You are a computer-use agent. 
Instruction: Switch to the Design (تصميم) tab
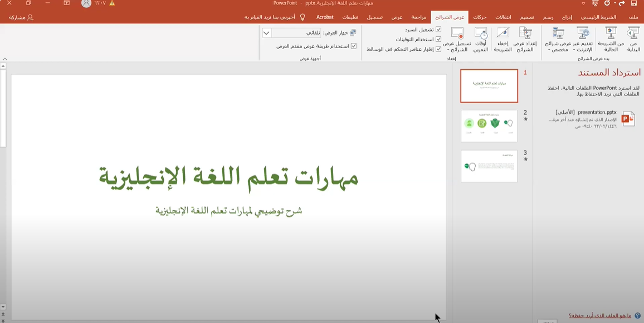click(x=527, y=17)
